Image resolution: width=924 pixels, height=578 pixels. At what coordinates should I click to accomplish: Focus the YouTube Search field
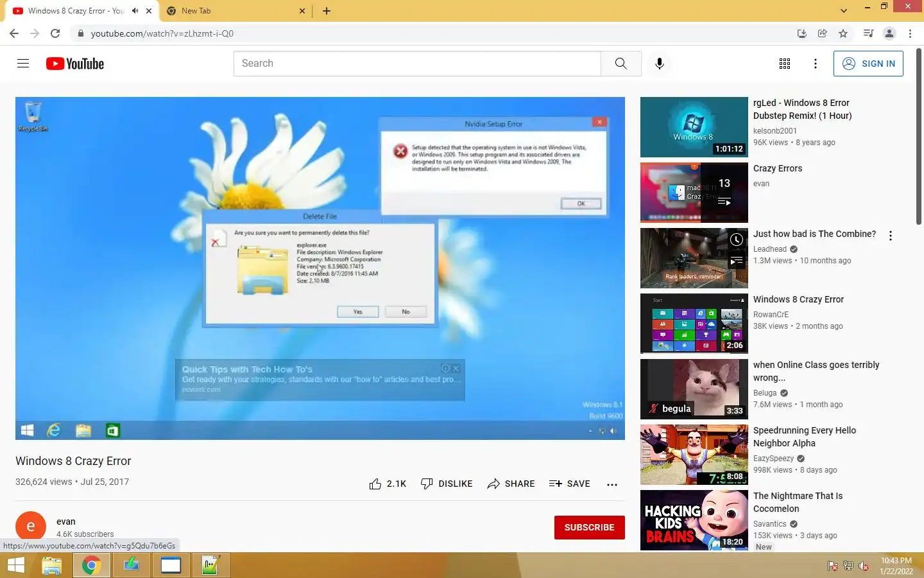tap(417, 64)
